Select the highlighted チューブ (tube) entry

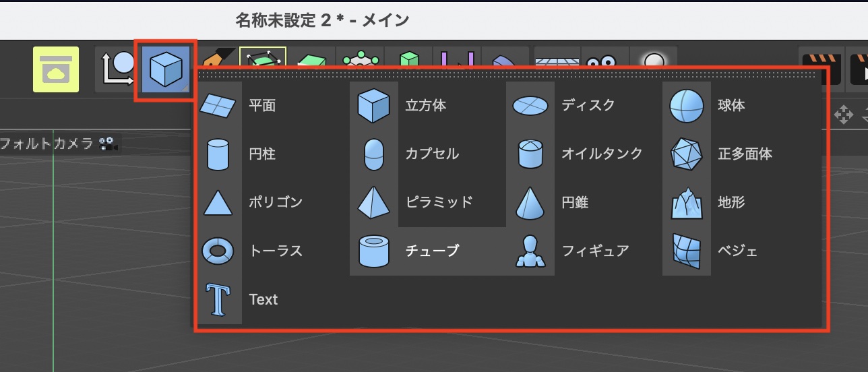431,251
